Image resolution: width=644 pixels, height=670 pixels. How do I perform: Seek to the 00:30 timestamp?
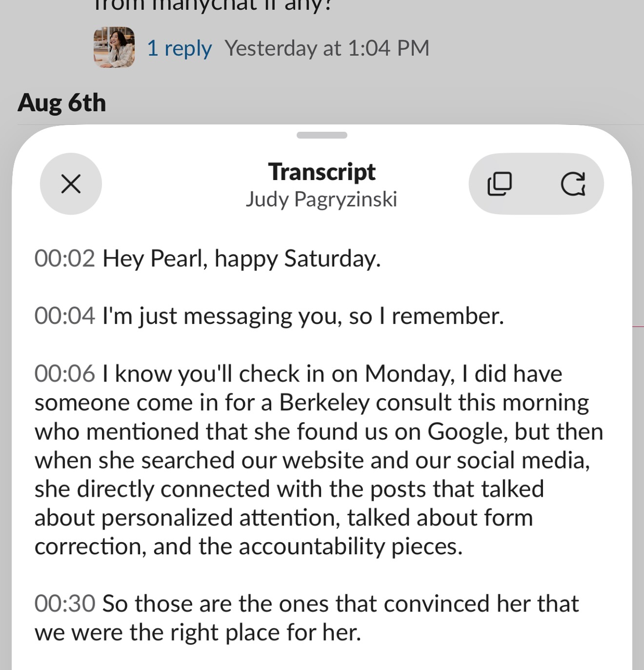coord(64,604)
